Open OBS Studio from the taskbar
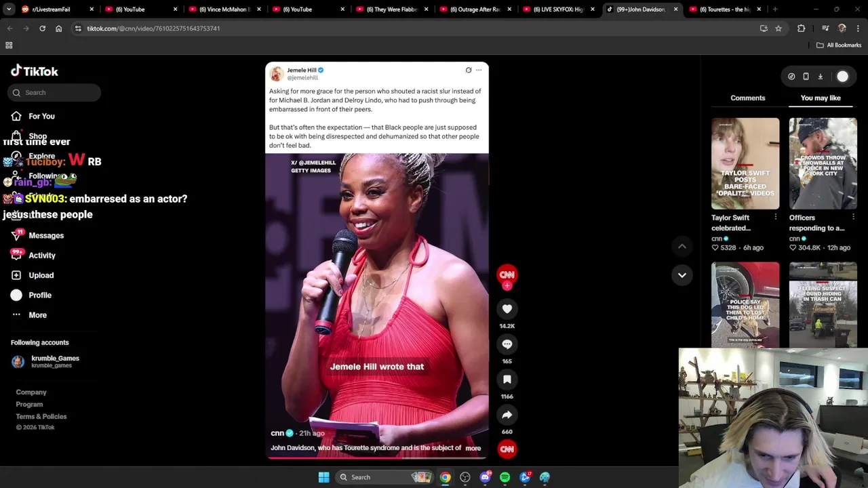Screen dimensions: 868x488 click(x=465, y=477)
